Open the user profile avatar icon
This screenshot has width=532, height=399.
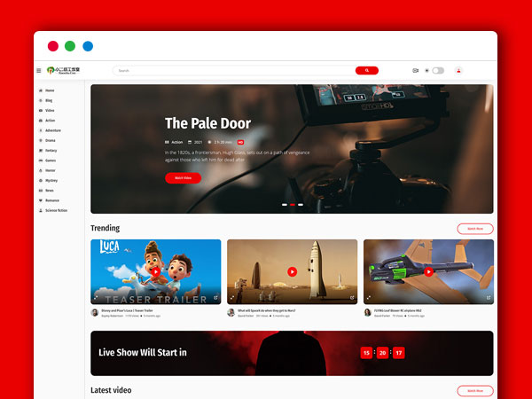[x=458, y=70]
